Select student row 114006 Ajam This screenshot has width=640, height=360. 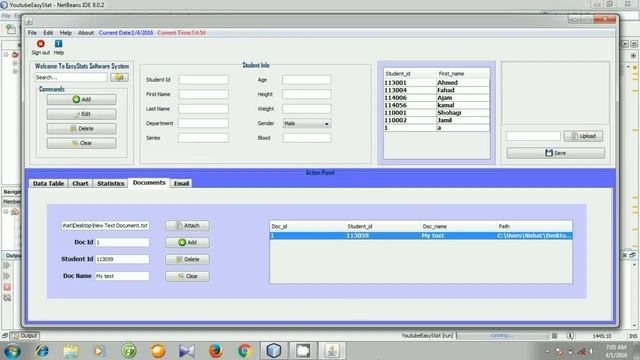click(x=436, y=98)
